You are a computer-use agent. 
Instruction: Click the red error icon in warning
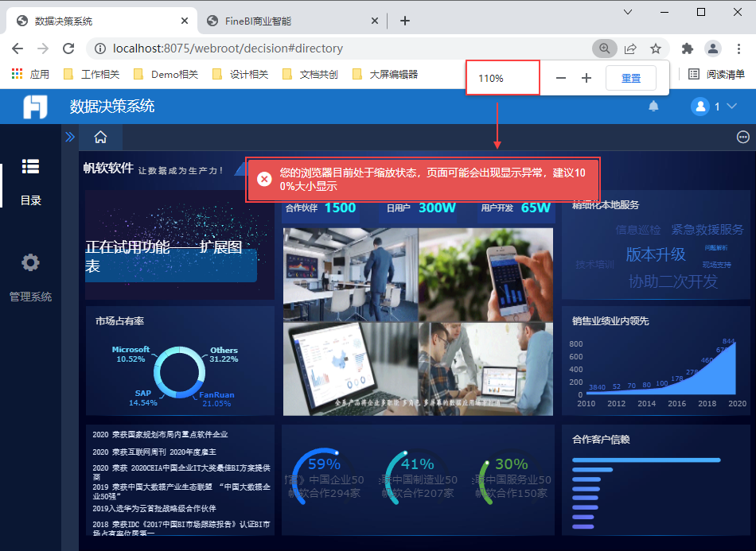pyautogui.click(x=264, y=179)
